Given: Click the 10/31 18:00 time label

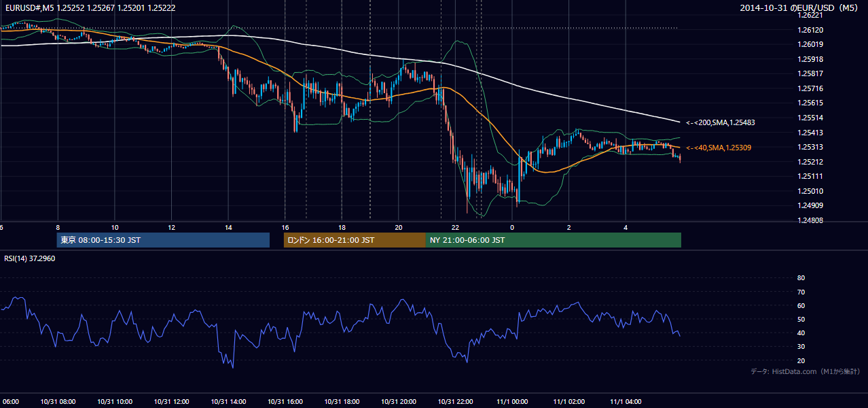Looking at the screenshot, I should pos(342,401).
